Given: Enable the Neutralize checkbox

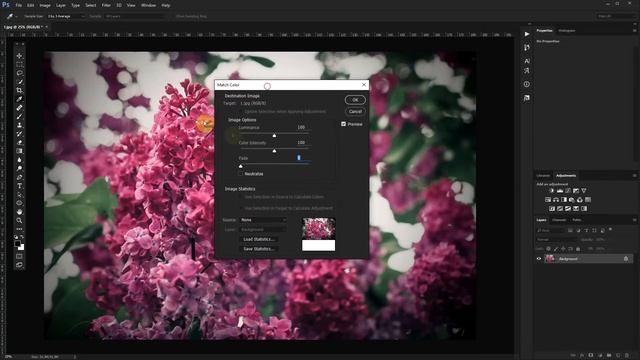Looking at the screenshot, I should coord(240,173).
